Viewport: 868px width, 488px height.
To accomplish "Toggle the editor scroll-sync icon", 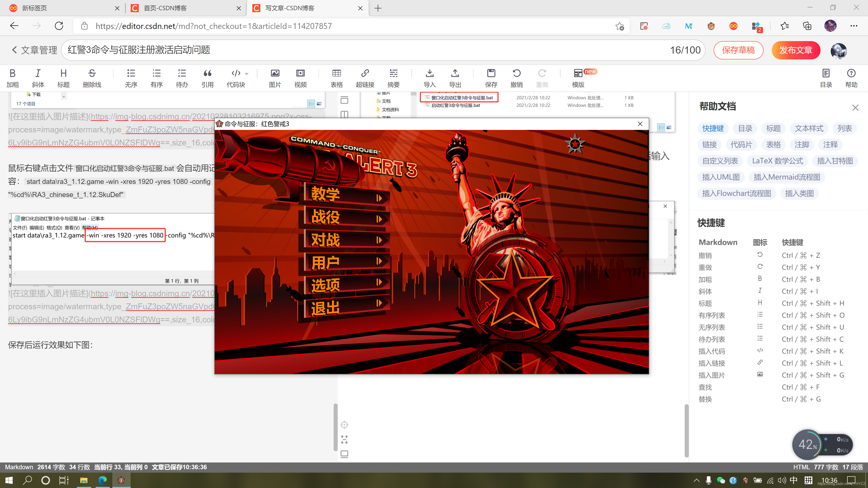I will pyautogui.click(x=344, y=425).
